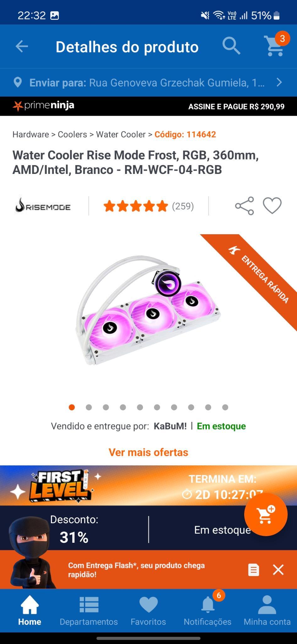
Task: View the 259 product reviews rating
Action: click(x=148, y=206)
